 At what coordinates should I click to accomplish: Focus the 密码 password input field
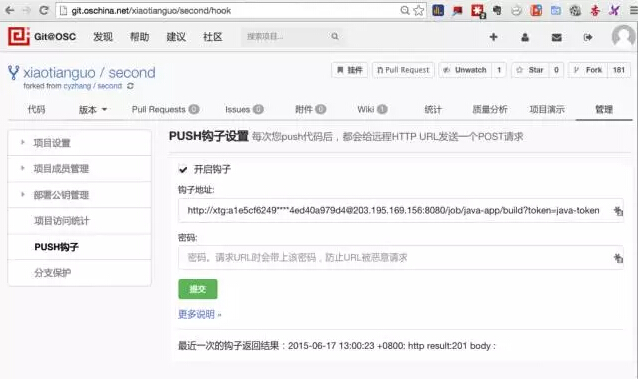(x=400, y=257)
